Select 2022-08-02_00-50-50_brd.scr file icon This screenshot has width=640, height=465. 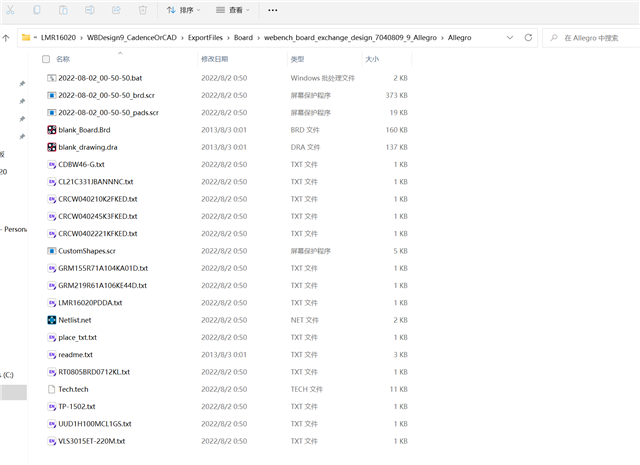(x=51, y=95)
